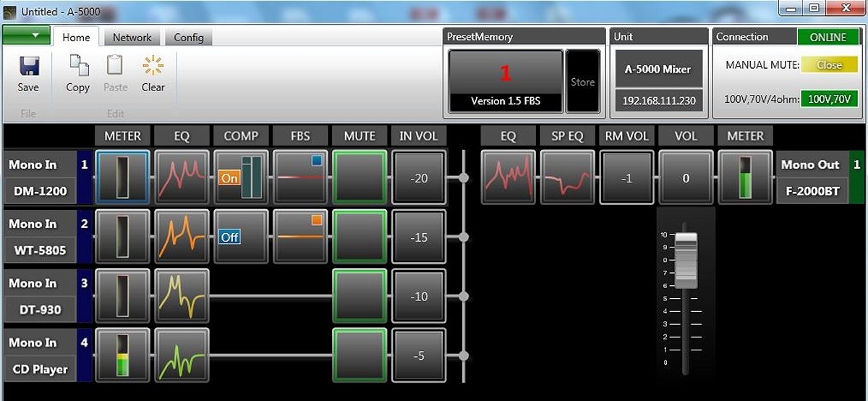This screenshot has height=401, width=868.
Task: Toggle compressor On for input 1
Action: coord(229,178)
